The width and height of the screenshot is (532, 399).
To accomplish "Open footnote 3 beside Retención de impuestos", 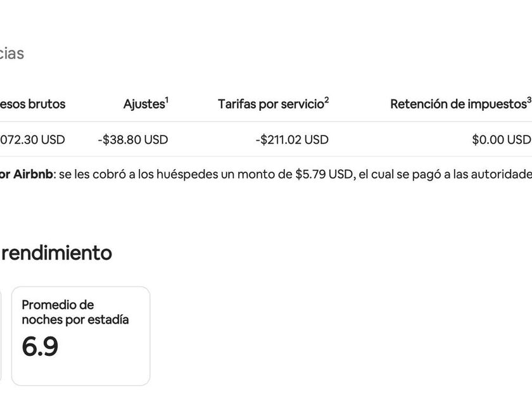I will 528,100.
